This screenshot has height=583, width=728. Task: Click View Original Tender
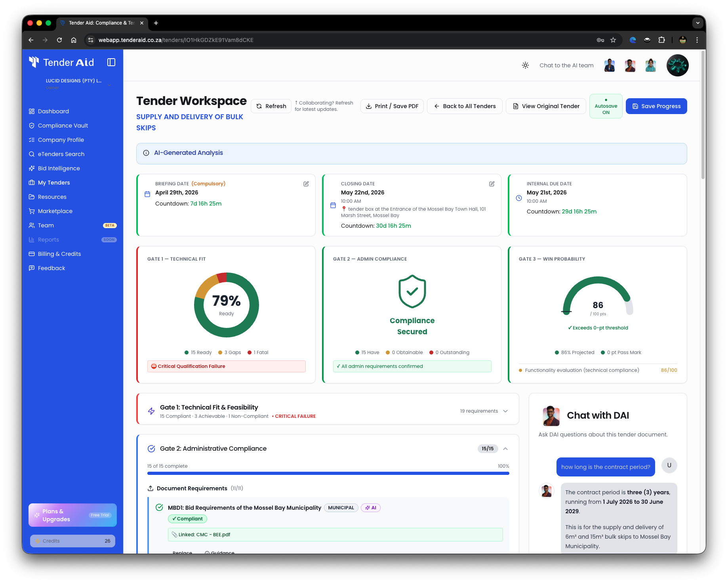tap(546, 106)
